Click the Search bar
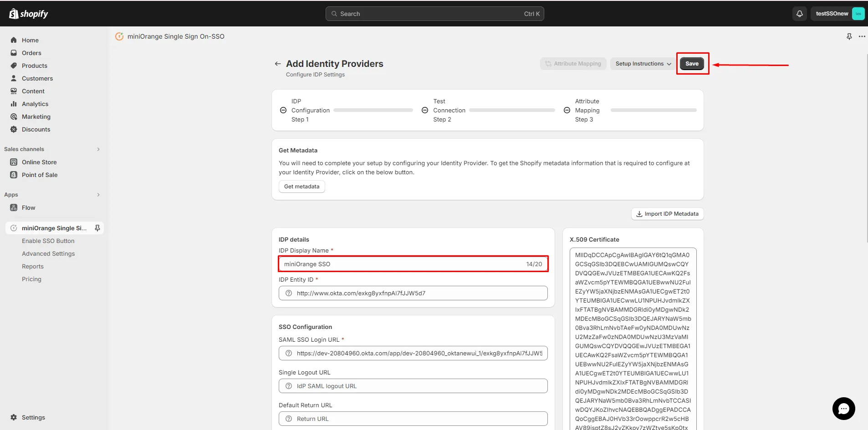The image size is (868, 430). pyautogui.click(x=434, y=14)
